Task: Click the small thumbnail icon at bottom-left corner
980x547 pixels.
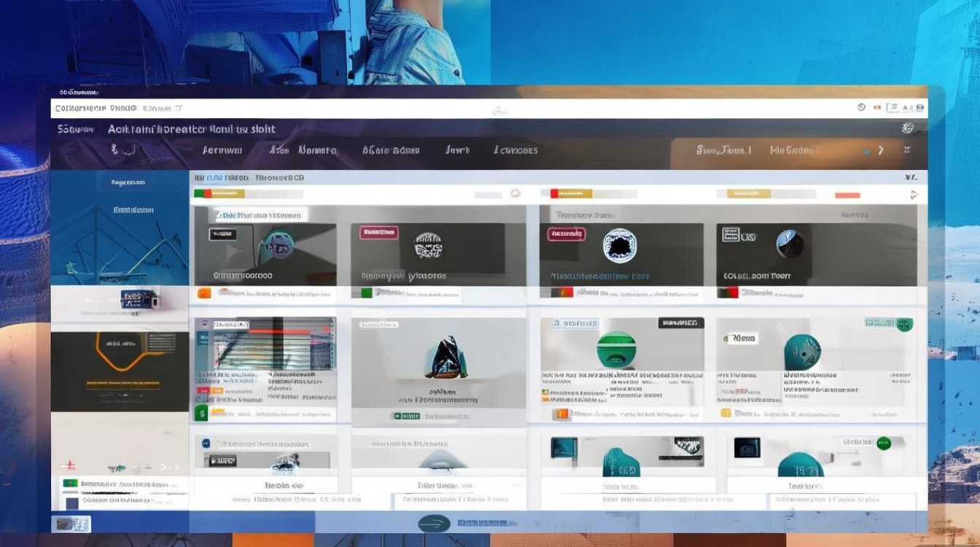Action: click(71, 524)
